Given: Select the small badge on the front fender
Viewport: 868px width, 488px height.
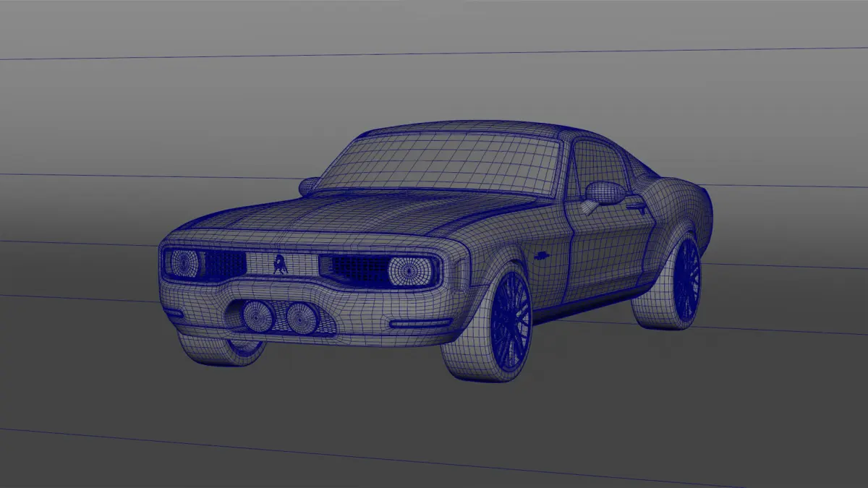Looking at the screenshot, I should (x=542, y=254).
